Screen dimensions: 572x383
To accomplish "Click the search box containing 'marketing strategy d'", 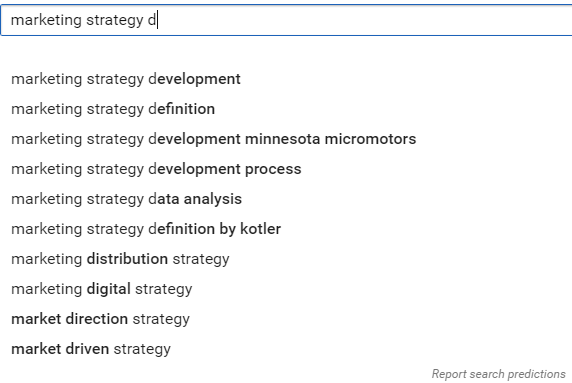I will pos(286,20).
